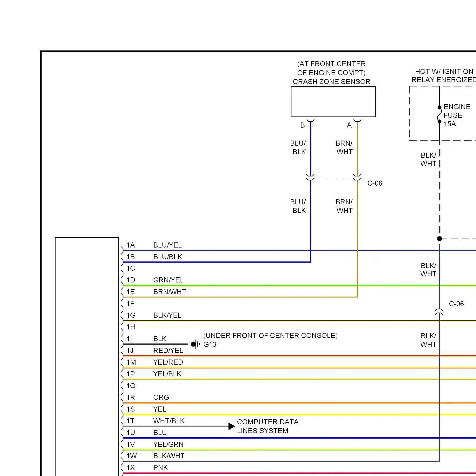Select the ENGINE fuse label

click(x=457, y=107)
